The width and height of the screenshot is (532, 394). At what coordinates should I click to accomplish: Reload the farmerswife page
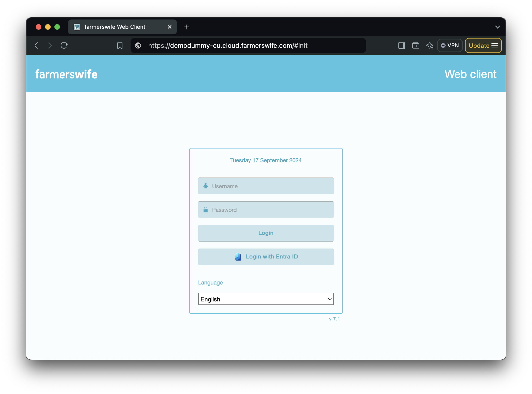click(64, 45)
